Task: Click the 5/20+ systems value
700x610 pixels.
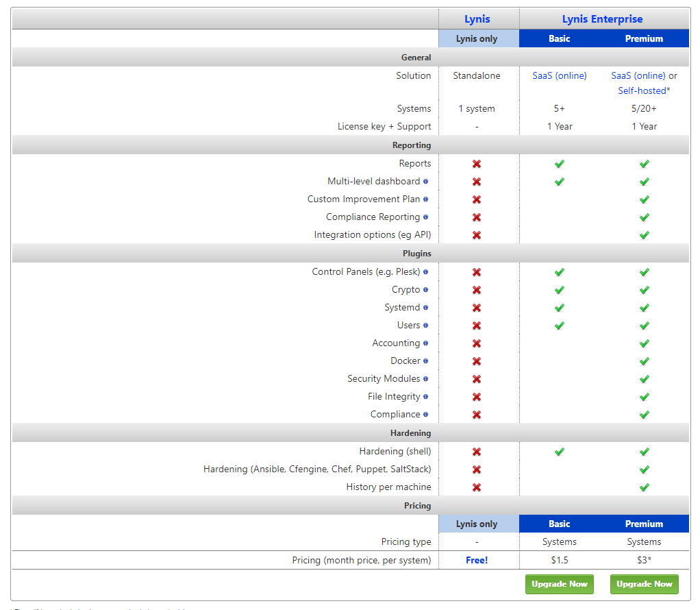Action: tap(645, 108)
